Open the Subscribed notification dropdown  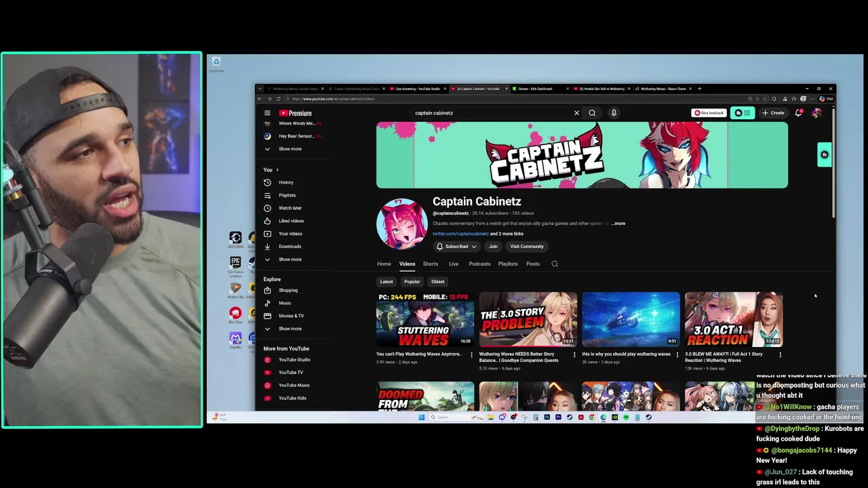pyautogui.click(x=456, y=247)
